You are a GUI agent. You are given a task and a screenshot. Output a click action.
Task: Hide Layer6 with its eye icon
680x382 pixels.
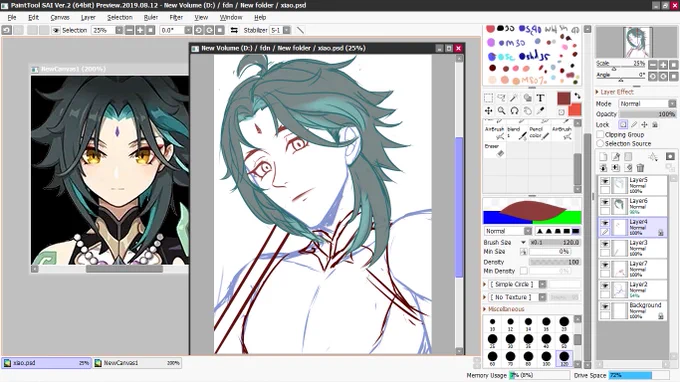[x=605, y=202]
